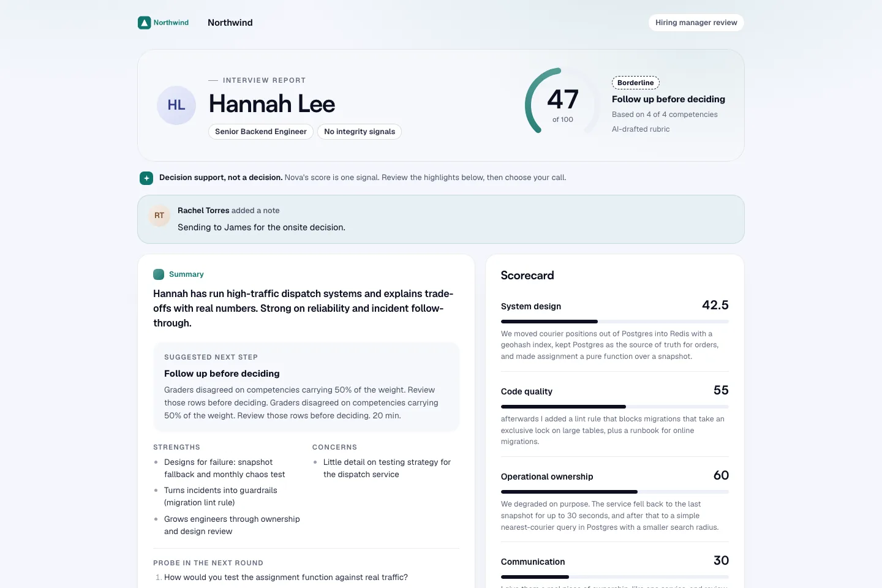
Task: Click the candidate name Hannah Lee
Action: click(x=272, y=104)
